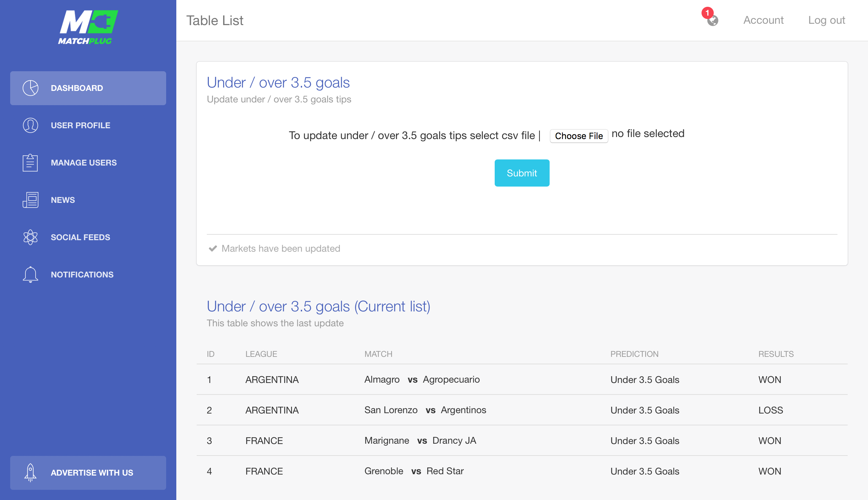Click ID 3 in the table
Viewport: 868px width, 500px height.
[x=209, y=441]
